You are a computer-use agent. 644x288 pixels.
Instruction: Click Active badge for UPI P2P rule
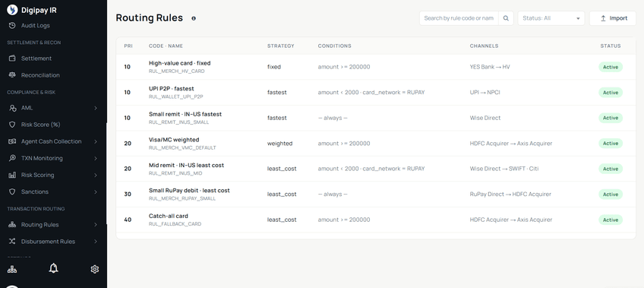pyautogui.click(x=611, y=93)
